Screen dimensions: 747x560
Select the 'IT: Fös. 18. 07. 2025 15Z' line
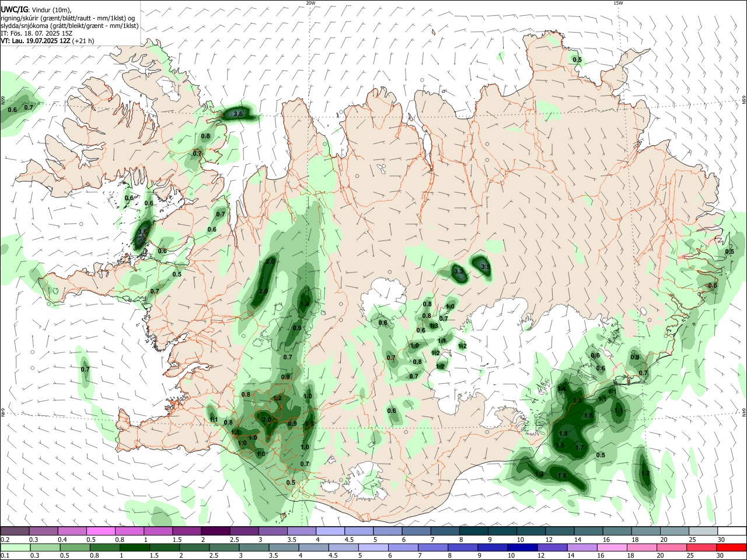click(x=36, y=33)
